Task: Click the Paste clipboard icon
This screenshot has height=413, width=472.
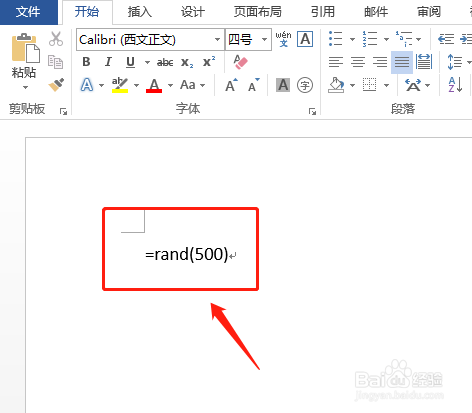Action: [x=25, y=47]
